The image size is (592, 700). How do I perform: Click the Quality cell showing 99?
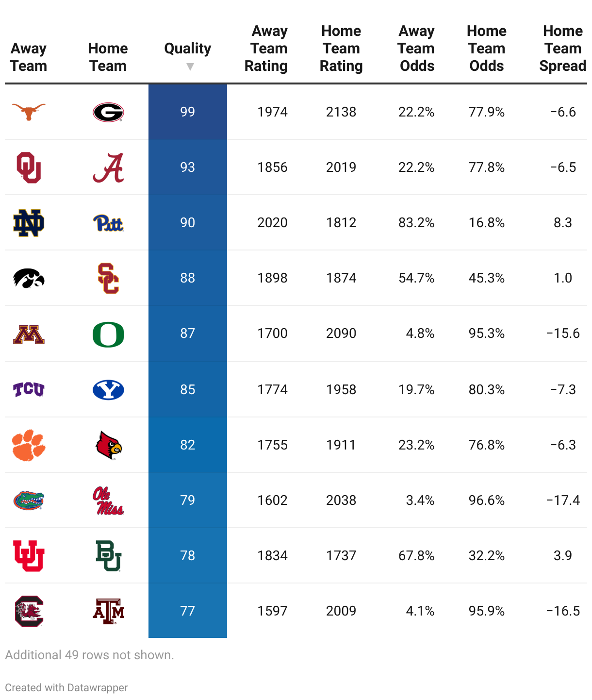point(188,112)
